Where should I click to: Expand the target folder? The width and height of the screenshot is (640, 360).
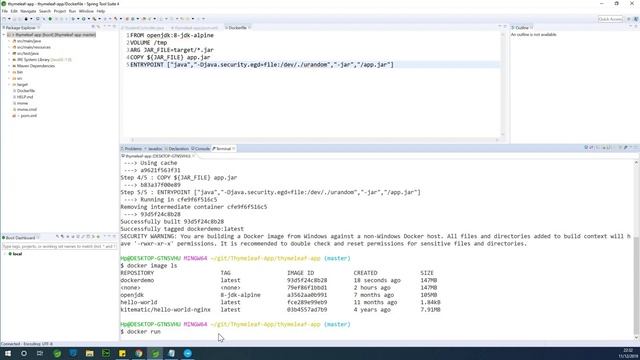tap(9, 84)
